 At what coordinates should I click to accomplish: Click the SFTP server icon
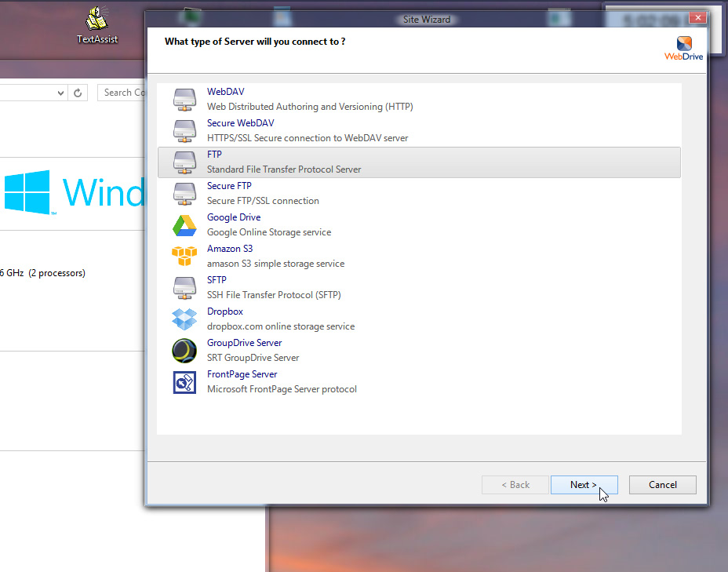point(184,288)
